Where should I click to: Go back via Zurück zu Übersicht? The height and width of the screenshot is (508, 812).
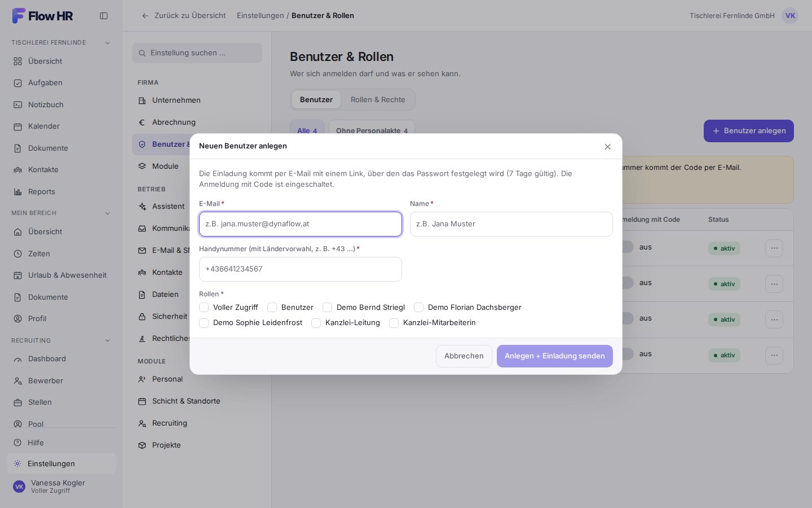(x=184, y=16)
